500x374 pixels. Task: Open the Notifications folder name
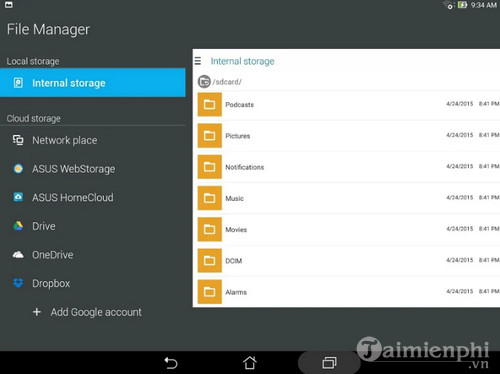click(245, 167)
